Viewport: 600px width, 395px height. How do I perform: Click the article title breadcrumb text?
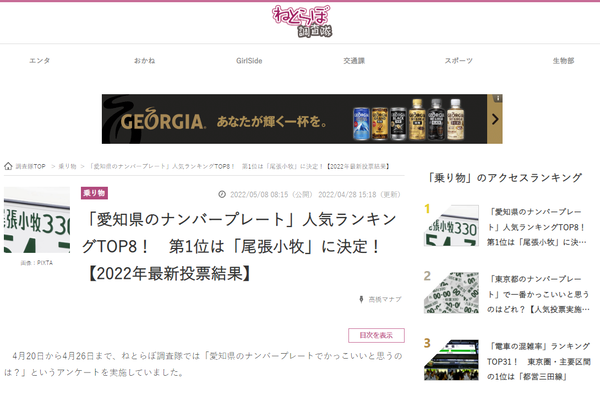(240, 166)
